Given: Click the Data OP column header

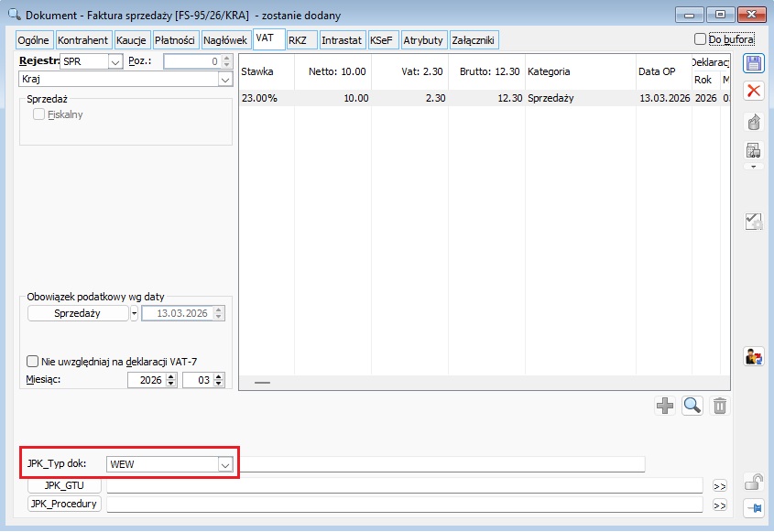Looking at the screenshot, I should pyautogui.click(x=664, y=71).
